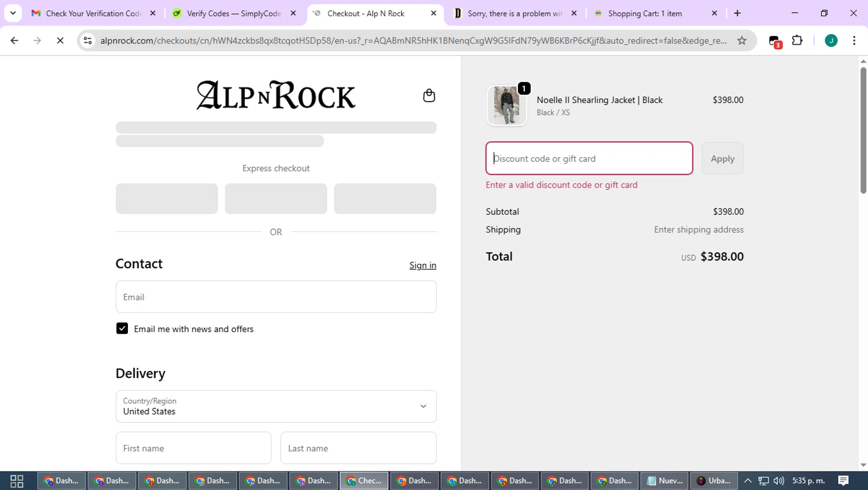Click the Sign in link
The height and width of the screenshot is (490, 868).
tap(423, 265)
